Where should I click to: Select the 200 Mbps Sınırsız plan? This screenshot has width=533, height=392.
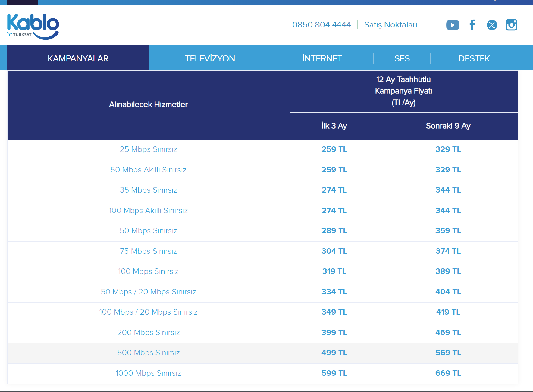click(148, 333)
